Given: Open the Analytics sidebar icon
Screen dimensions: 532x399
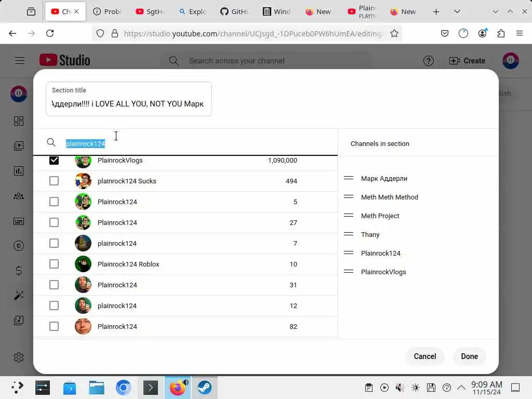Looking at the screenshot, I should click(19, 171).
